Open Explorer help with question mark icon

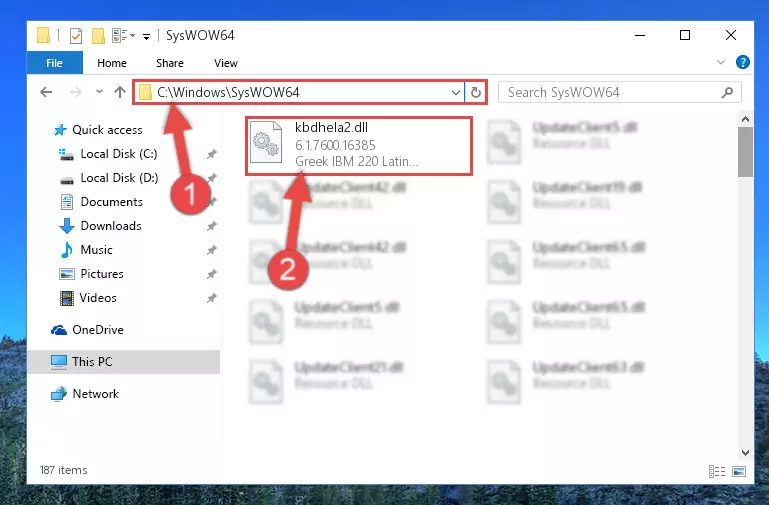(743, 62)
